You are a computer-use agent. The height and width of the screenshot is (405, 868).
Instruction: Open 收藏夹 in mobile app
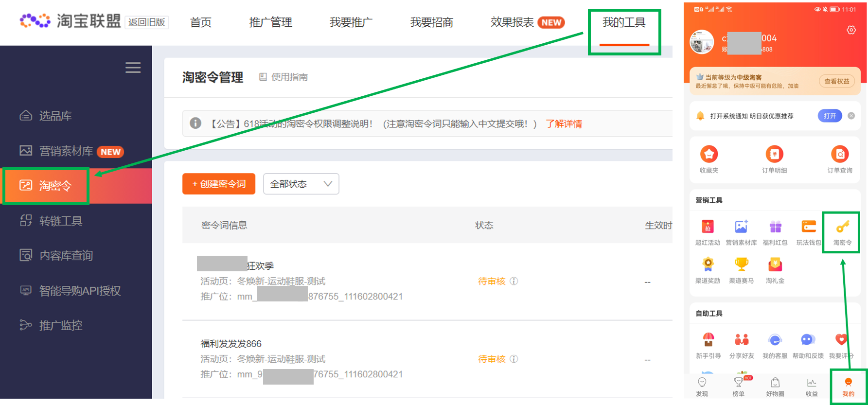pyautogui.click(x=709, y=159)
